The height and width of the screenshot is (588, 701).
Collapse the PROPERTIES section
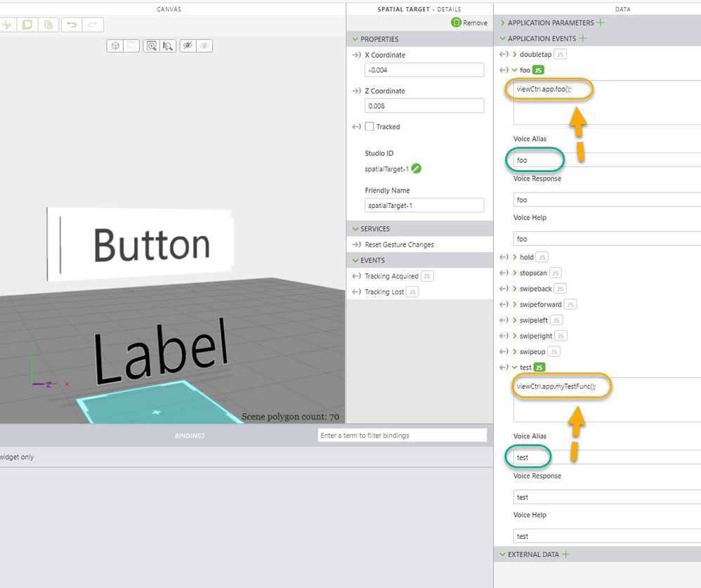(x=355, y=39)
